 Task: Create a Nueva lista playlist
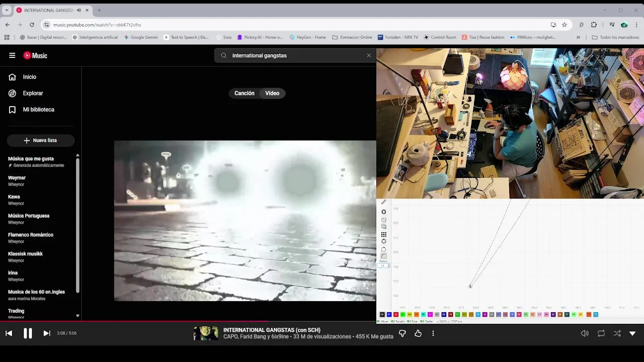click(x=41, y=140)
